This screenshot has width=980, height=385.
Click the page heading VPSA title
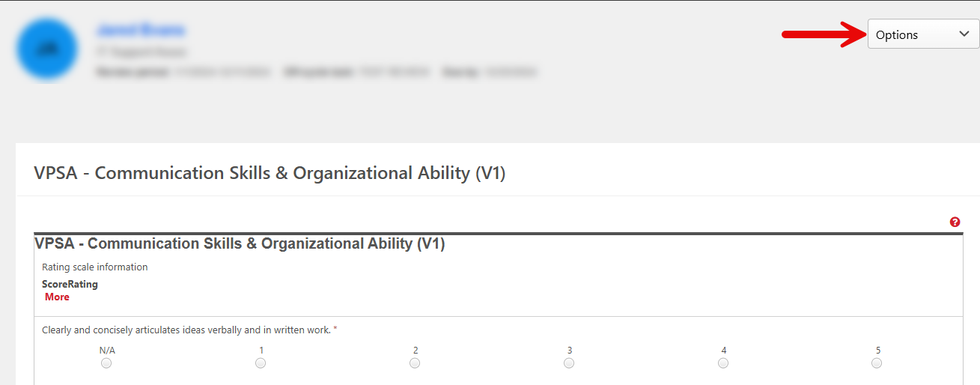coord(270,173)
